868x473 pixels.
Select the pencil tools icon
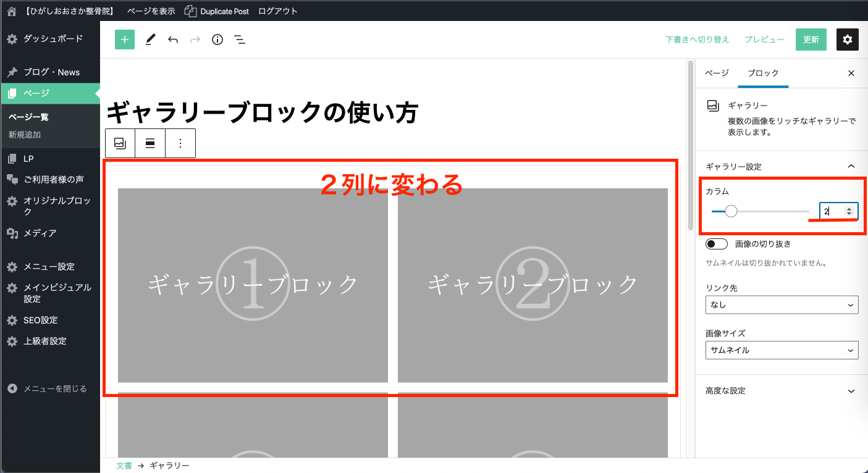point(150,40)
